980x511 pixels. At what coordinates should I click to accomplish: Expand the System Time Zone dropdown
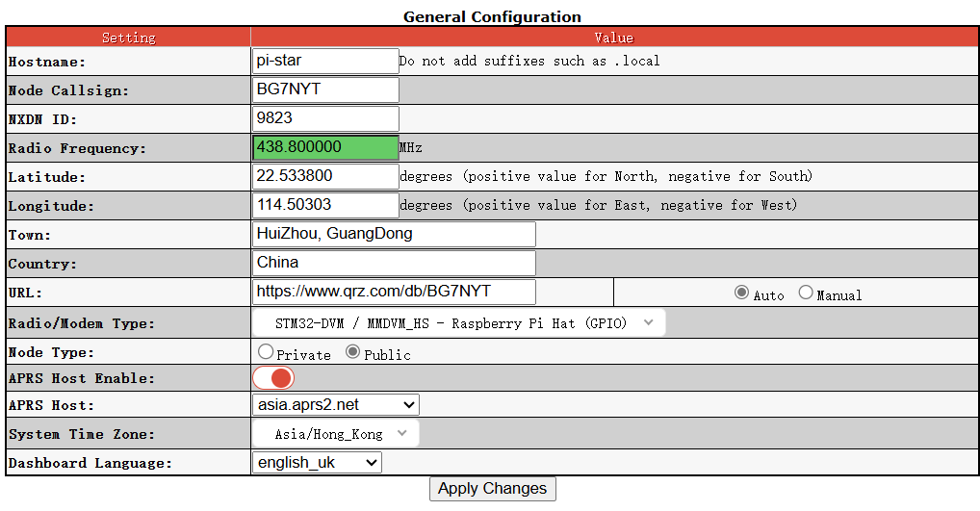coord(336,434)
